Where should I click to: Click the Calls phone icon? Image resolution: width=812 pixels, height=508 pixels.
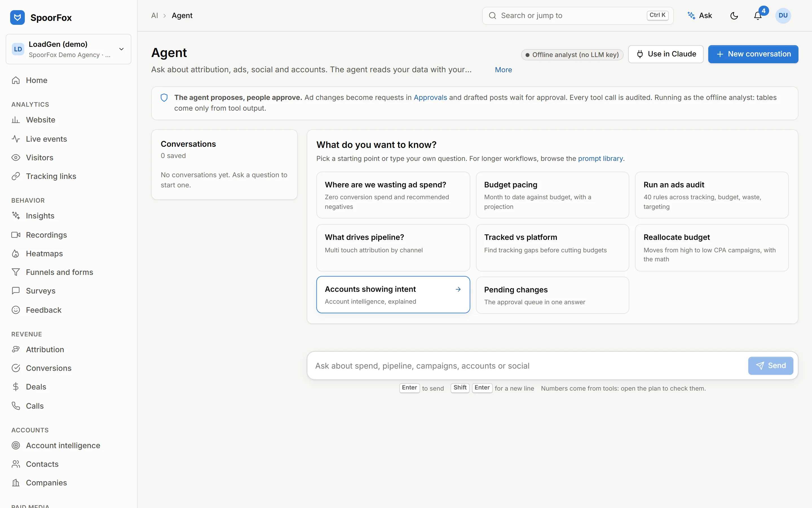pyautogui.click(x=16, y=406)
